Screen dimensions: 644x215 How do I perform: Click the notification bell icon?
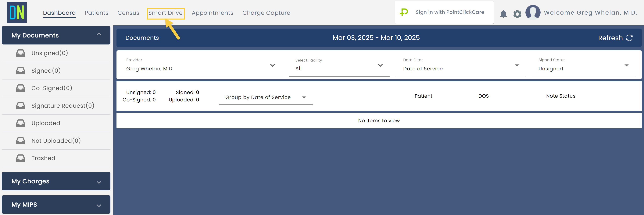point(503,14)
